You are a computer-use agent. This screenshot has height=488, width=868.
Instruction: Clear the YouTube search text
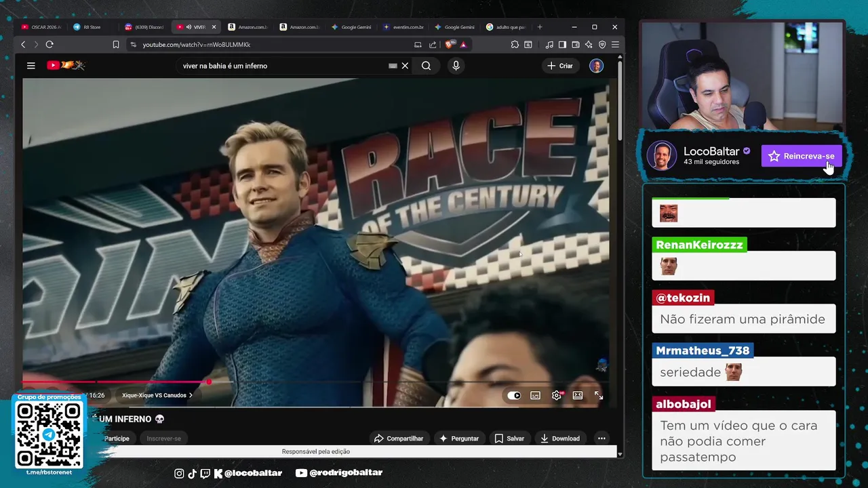point(405,66)
